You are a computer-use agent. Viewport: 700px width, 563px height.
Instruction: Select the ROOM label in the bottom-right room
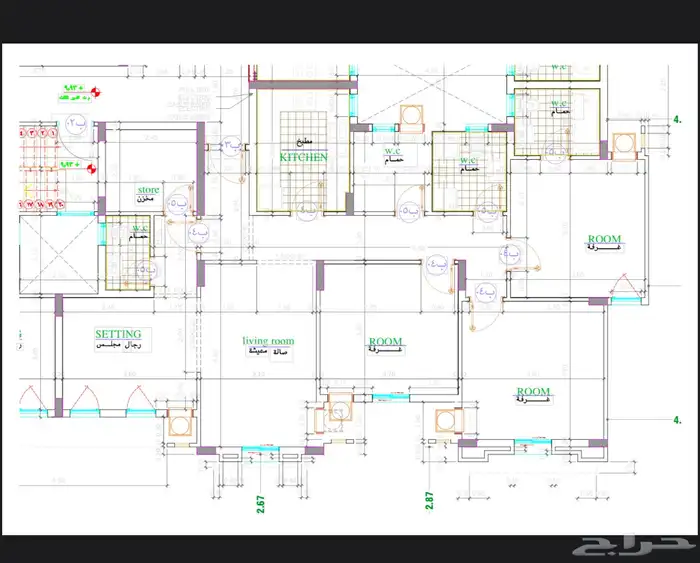click(x=534, y=391)
